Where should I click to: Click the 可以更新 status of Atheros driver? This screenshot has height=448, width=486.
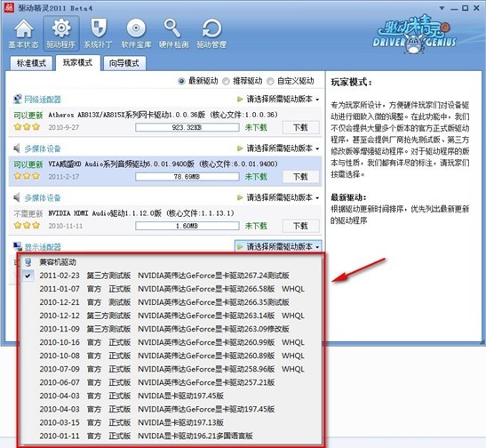point(28,115)
